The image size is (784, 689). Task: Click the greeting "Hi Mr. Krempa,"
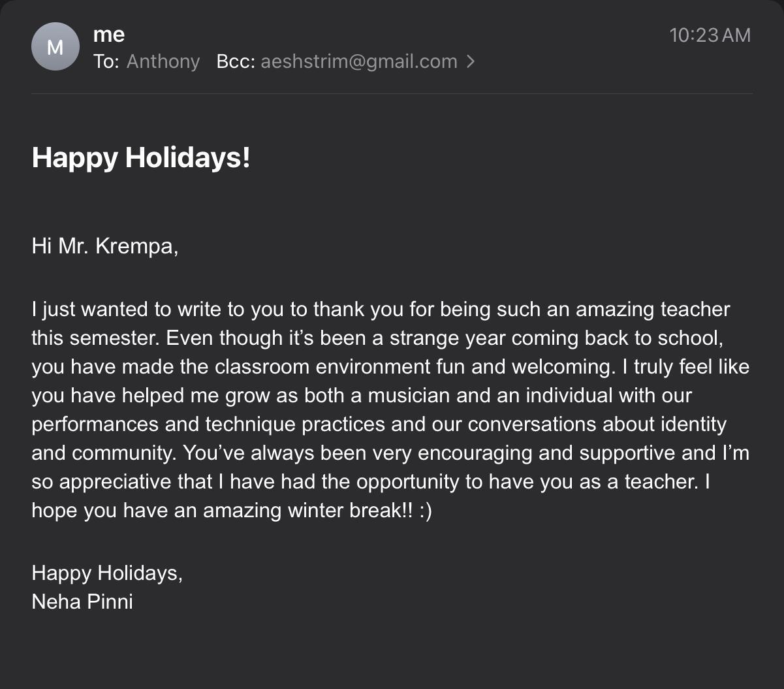[x=104, y=246]
